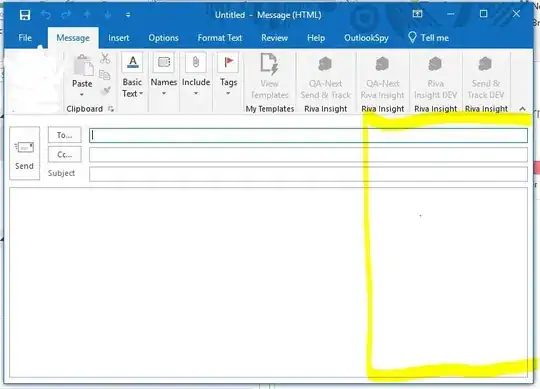The width and height of the screenshot is (540, 389).
Task: Click into the Subject field
Action: tap(308, 174)
